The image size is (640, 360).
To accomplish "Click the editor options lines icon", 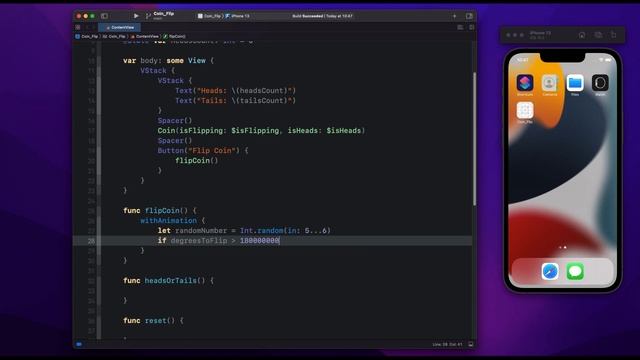I will pos(460,27).
